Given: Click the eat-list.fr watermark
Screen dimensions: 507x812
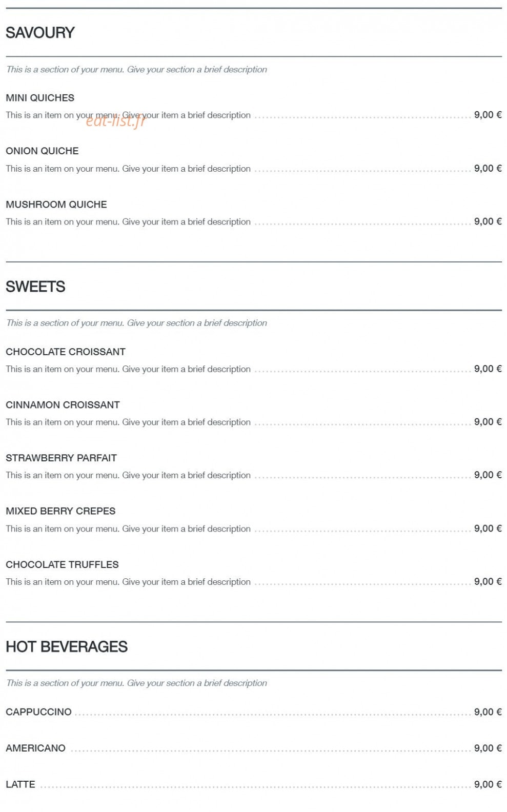Looking at the screenshot, I should (x=116, y=120).
